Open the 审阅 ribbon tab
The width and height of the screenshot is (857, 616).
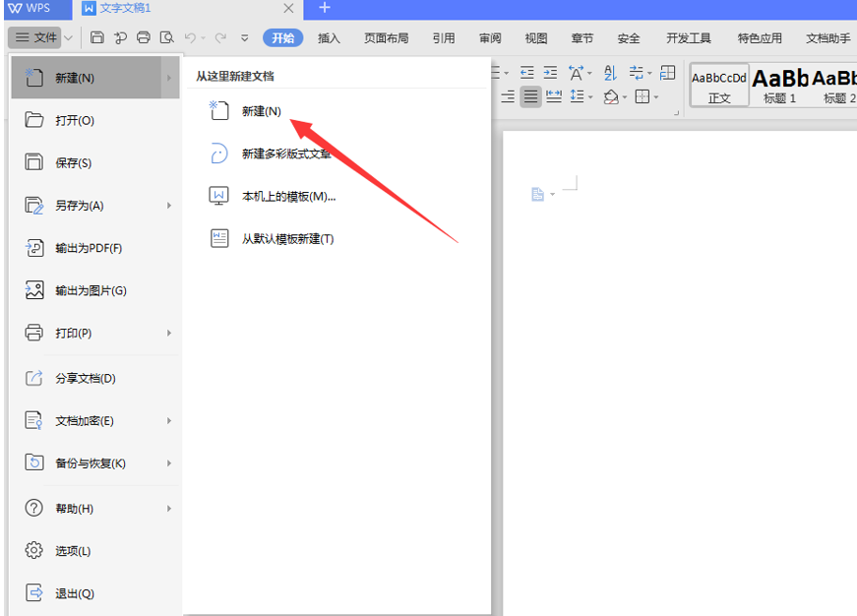tap(490, 37)
